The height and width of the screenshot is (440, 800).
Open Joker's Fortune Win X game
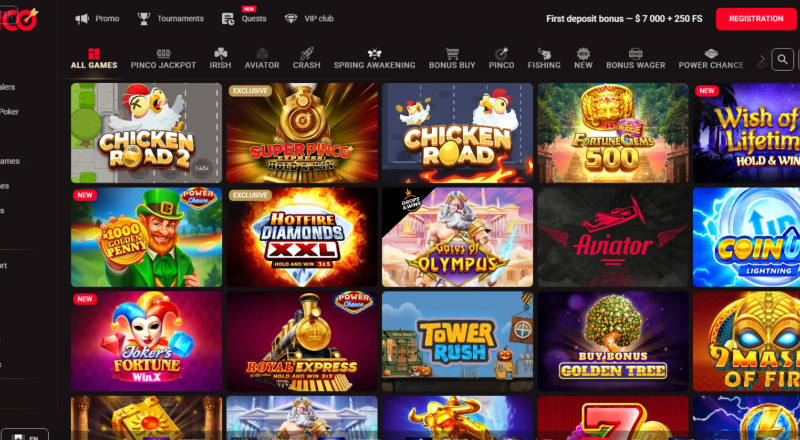(146, 341)
